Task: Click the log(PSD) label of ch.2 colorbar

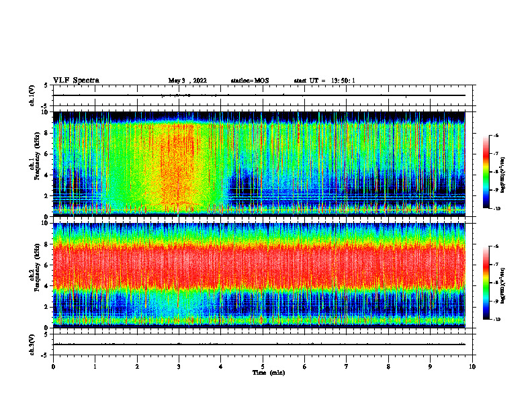Action: click(503, 286)
